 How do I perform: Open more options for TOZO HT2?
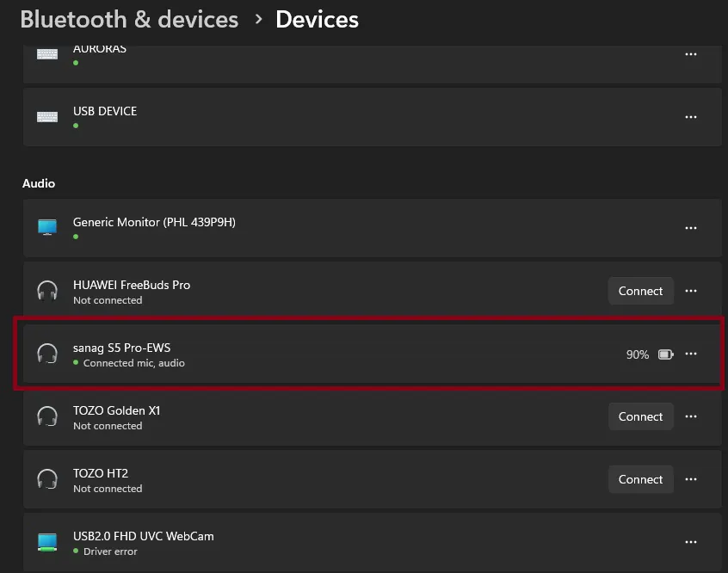pyautogui.click(x=690, y=479)
